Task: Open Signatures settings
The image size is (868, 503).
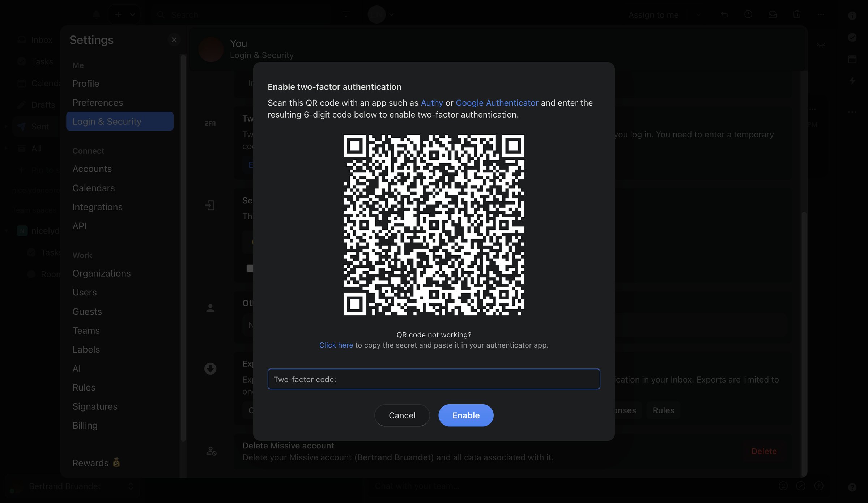Action: coord(120,406)
